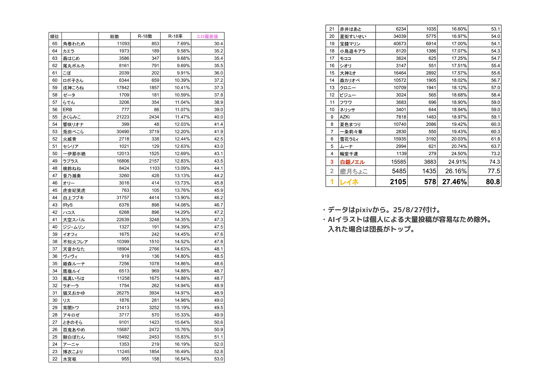Select the 赤井はあと cell at rank 21

pyautogui.click(x=350, y=29)
